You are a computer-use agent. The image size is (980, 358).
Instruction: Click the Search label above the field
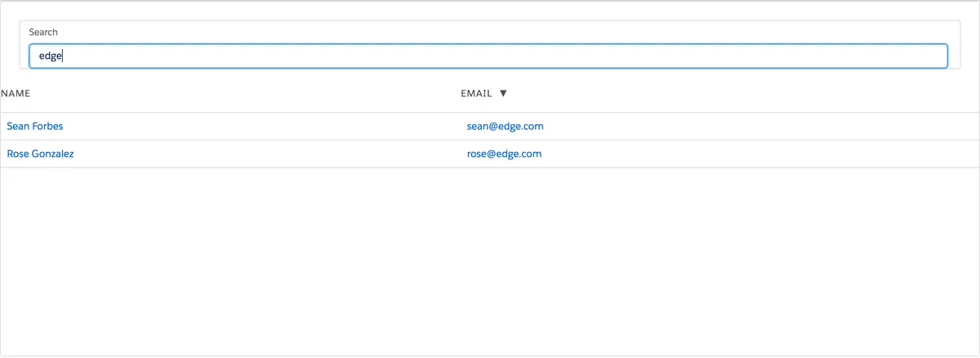click(x=43, y=32)
